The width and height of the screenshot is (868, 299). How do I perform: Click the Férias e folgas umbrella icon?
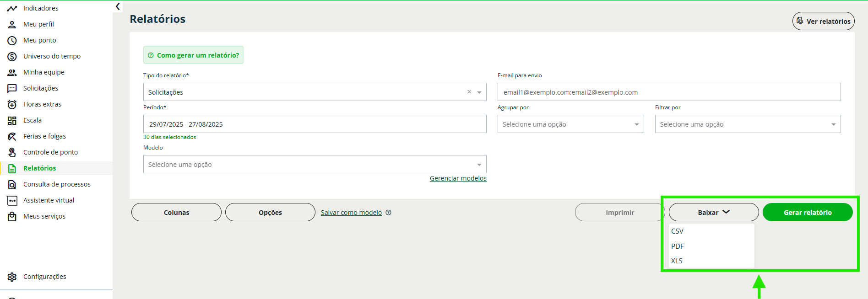click(12, 137)
